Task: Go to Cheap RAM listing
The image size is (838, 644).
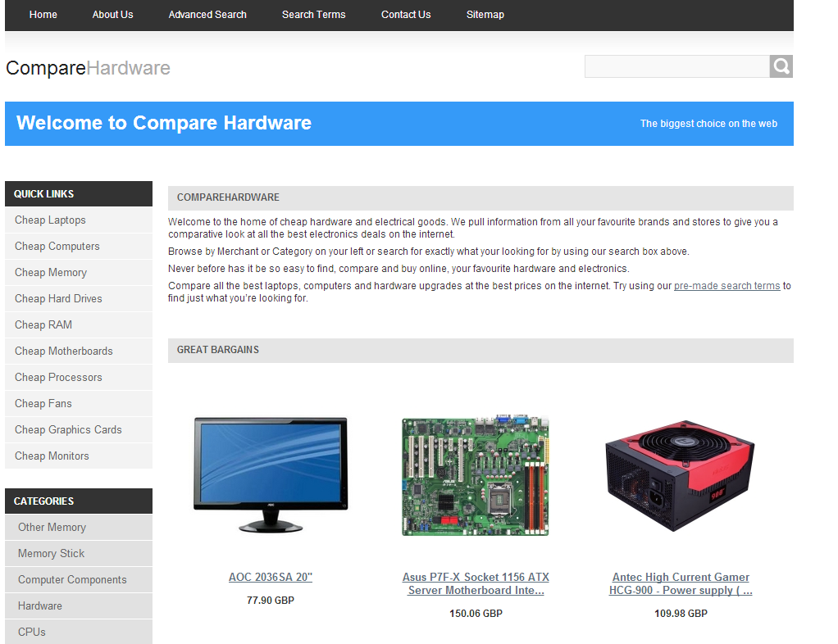Action: pos(79,324)
